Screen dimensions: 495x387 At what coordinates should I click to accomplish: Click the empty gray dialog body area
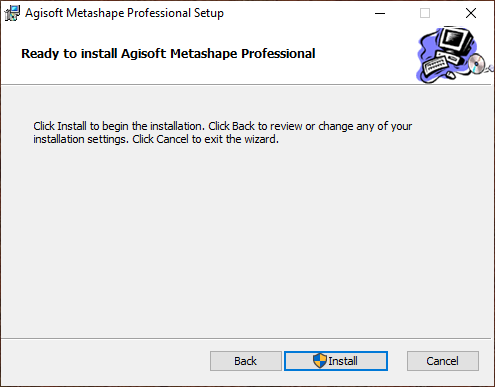pos(246,240)
